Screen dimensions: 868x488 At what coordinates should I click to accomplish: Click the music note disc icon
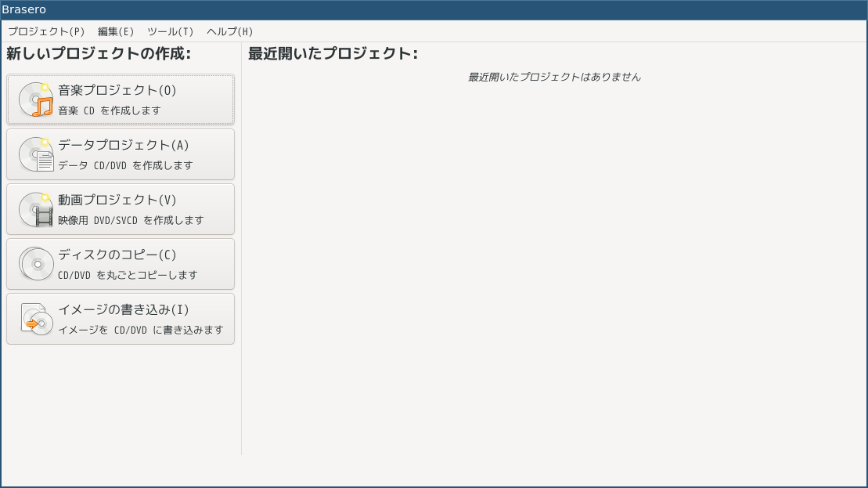pos(36,99)
